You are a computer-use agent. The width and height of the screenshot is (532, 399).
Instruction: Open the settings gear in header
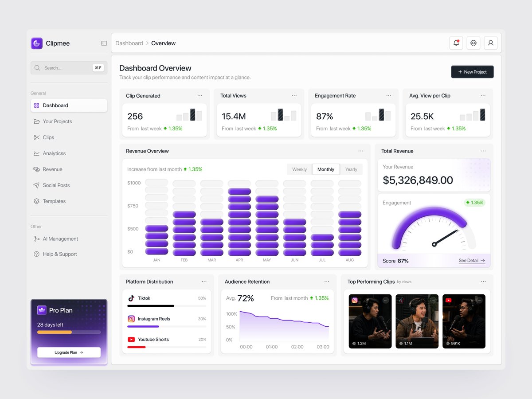[473, 43]
